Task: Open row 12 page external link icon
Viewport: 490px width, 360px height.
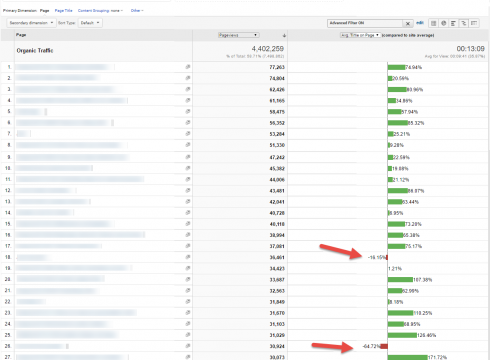Action: pyautogui.click(x=188, y=190)
